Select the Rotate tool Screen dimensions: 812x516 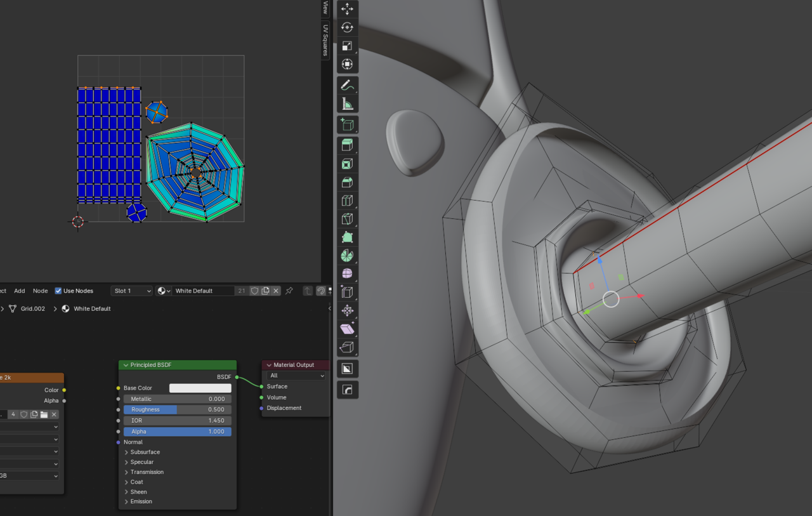(x=347, y=27)
